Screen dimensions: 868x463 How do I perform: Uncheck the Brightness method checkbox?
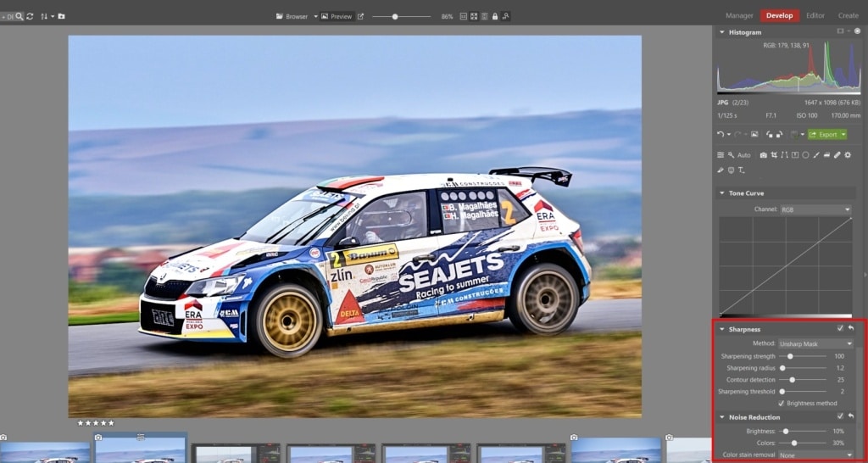tap(781, 403)
